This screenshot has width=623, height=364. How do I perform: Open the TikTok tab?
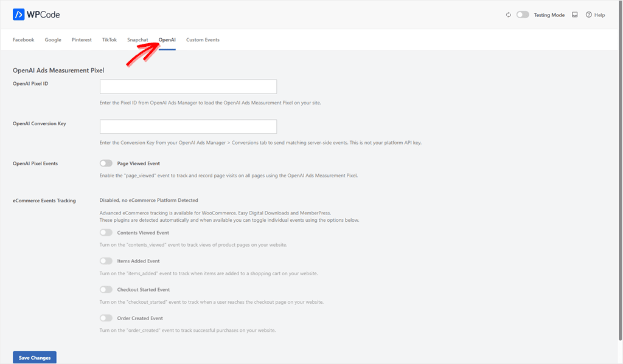[x=110, y=39]
